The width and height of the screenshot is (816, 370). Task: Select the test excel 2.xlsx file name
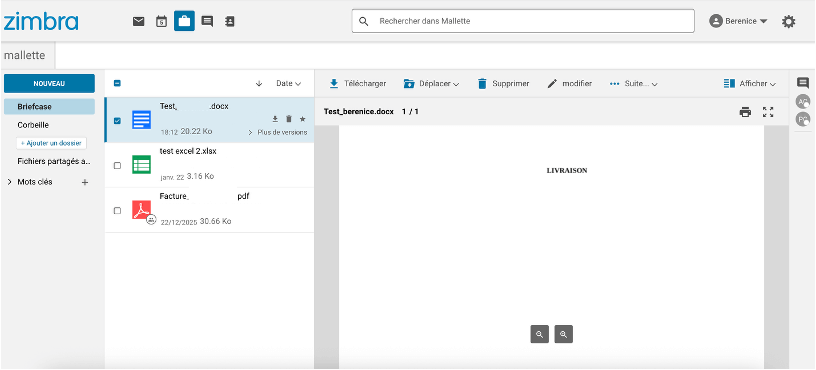188,151
